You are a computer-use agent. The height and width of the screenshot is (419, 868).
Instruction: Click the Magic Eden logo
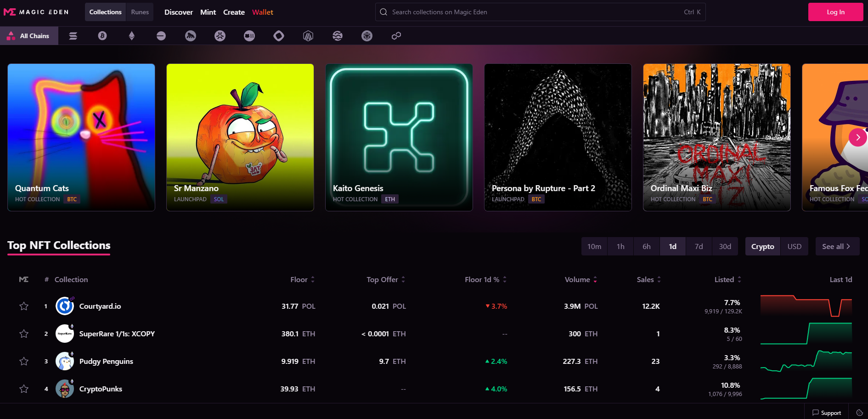click(36, 12)
